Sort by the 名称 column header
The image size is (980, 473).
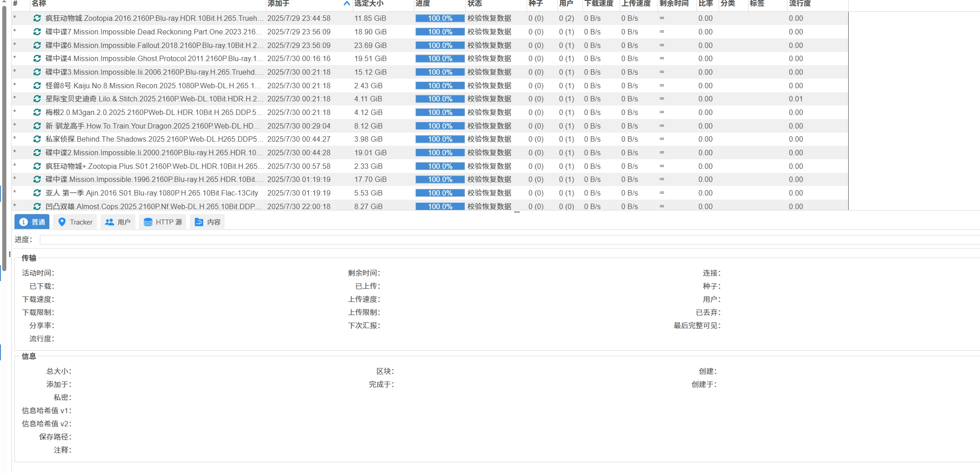coord(148,4)
